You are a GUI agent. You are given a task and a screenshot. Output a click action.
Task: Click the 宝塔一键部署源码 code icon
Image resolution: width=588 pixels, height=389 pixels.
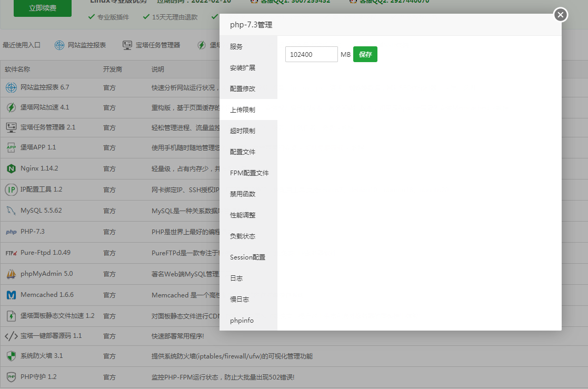(x=11, y=336)
